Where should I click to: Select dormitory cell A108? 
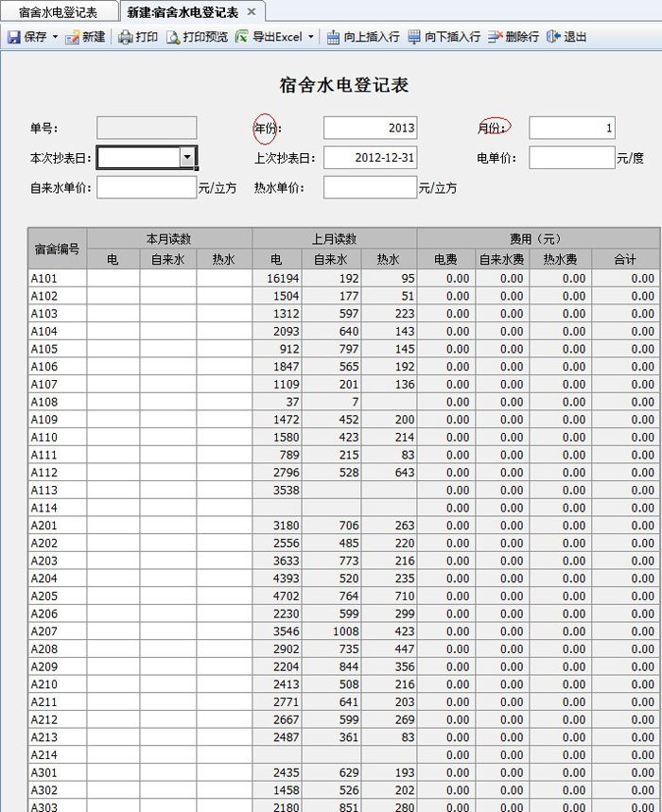pyautogui.click(x=58, y=402)
